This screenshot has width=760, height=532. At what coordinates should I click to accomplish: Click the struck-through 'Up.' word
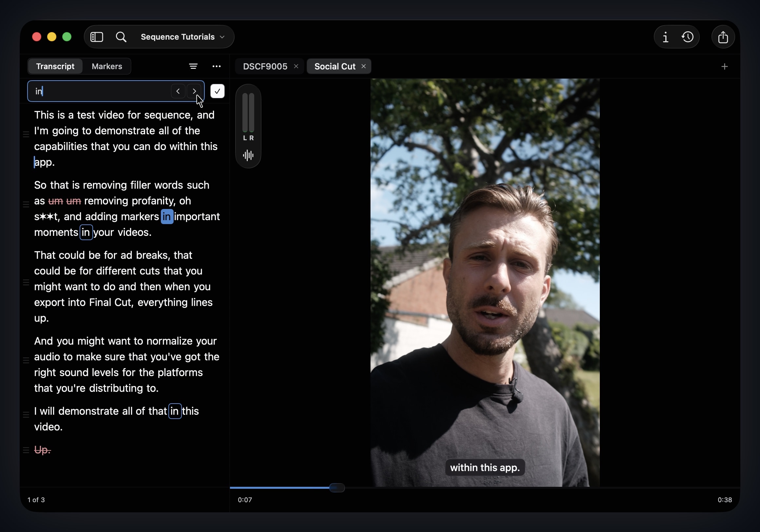tap(42, 450)
